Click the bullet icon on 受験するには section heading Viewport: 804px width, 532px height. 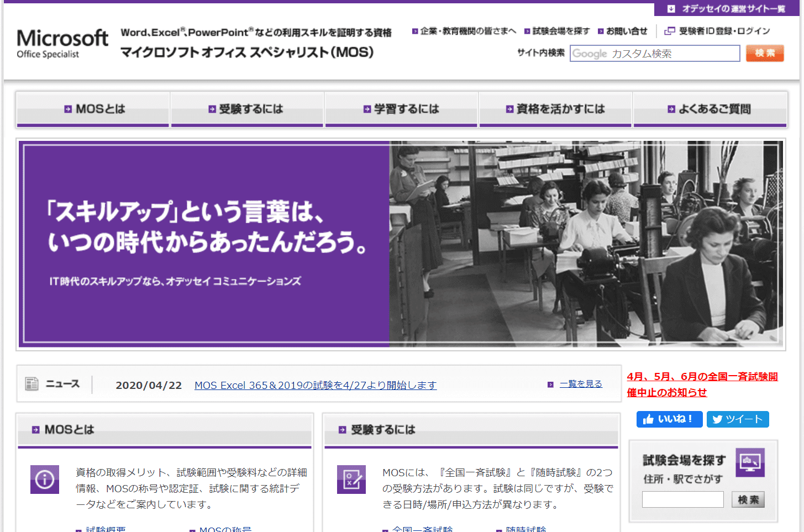pyautogui.click(x=343, y=430)
